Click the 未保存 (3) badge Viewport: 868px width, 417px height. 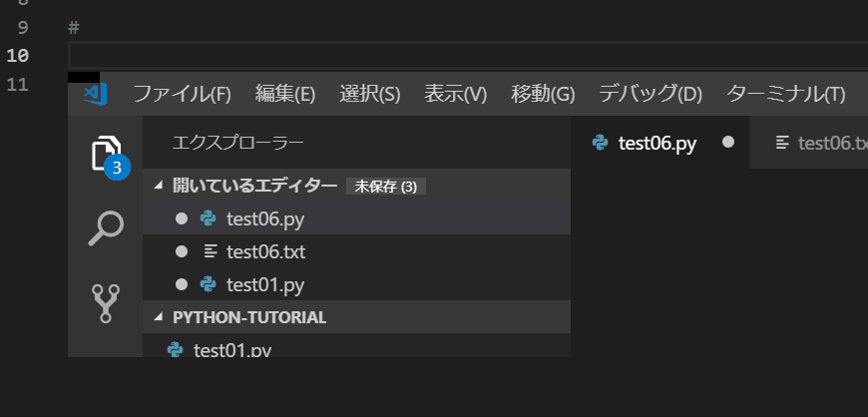(x=386, y=187)
